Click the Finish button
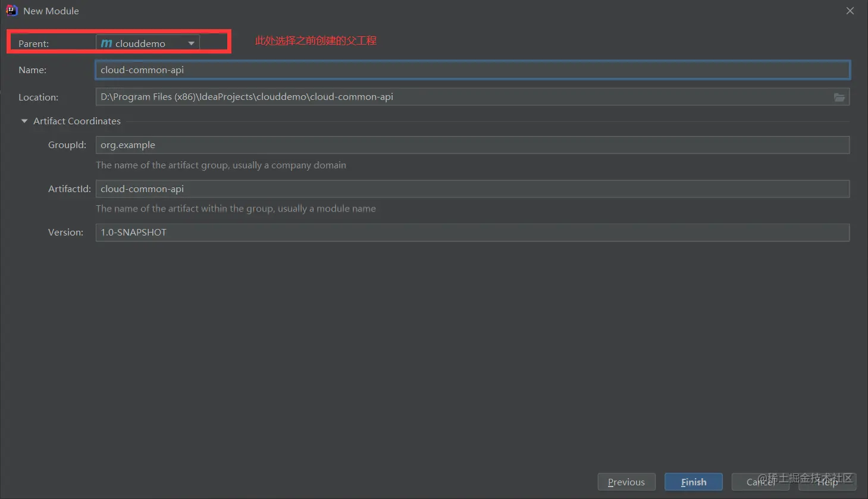 (694, 482)
